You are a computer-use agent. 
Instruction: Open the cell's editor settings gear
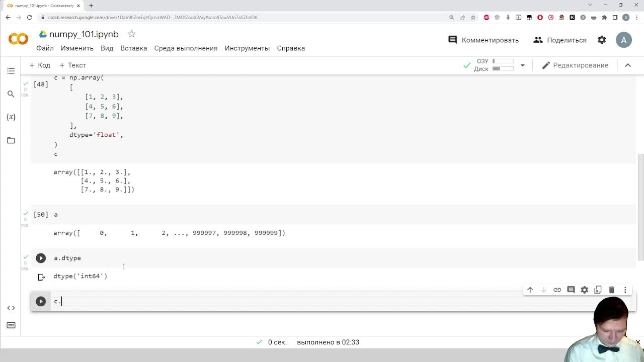point(585,290)
